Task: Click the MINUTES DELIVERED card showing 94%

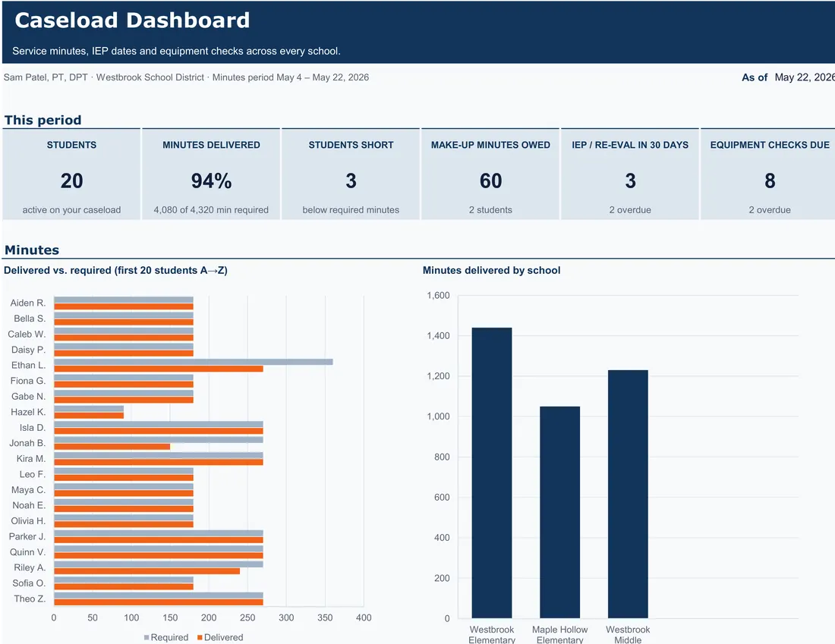Action: pos(211,174)
